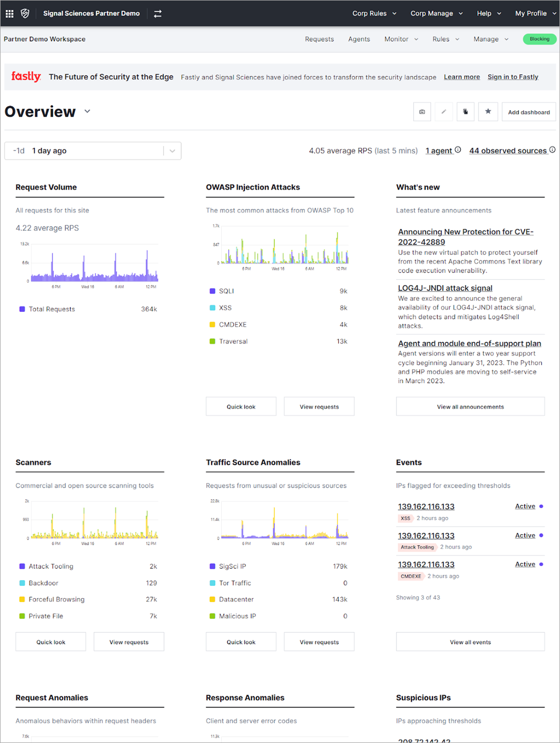
Task: Open the 1 agent link
Action: (439, 151)
